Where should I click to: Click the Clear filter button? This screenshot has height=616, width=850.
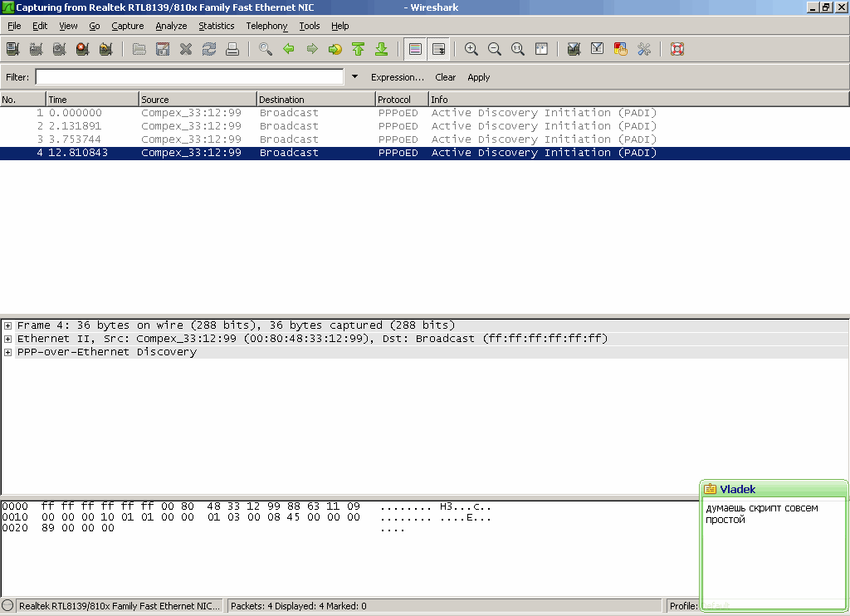pos(445,77)
